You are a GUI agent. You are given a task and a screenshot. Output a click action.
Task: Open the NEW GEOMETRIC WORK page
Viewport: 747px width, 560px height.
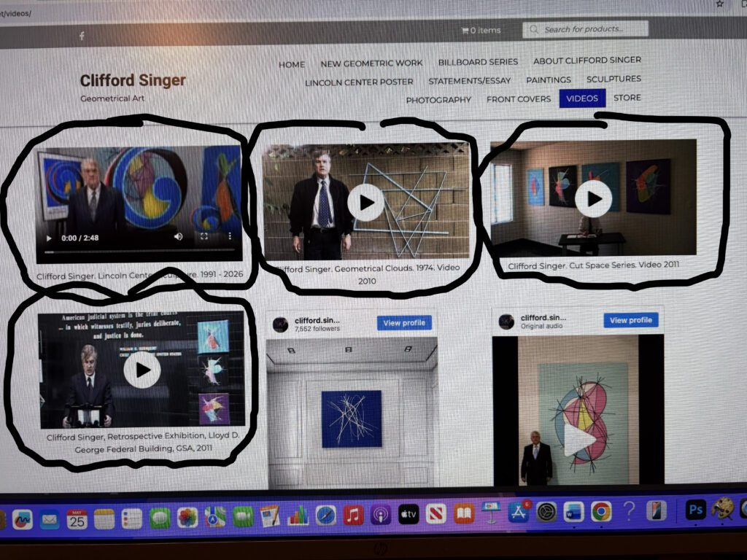[371, 63]
